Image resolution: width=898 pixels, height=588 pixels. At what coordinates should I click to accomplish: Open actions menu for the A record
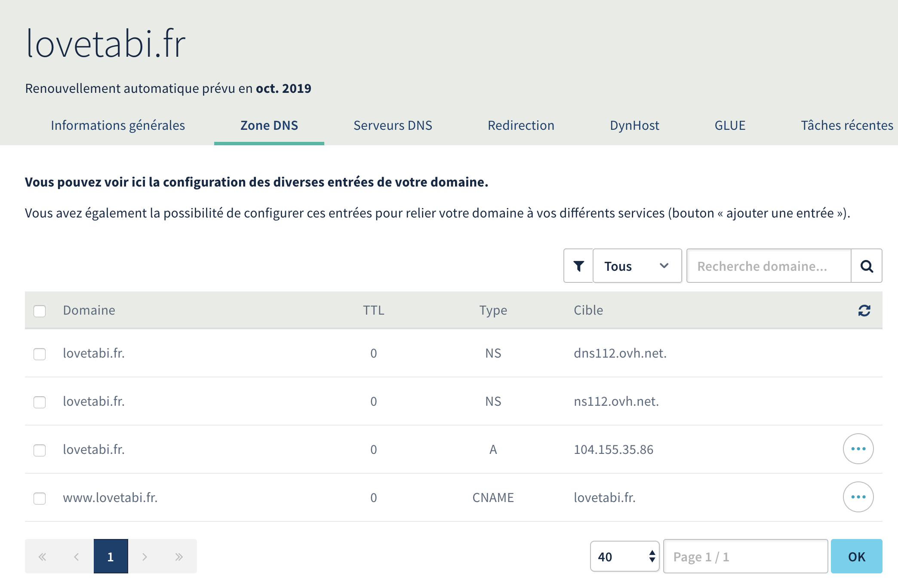click(x=858, y=449)
